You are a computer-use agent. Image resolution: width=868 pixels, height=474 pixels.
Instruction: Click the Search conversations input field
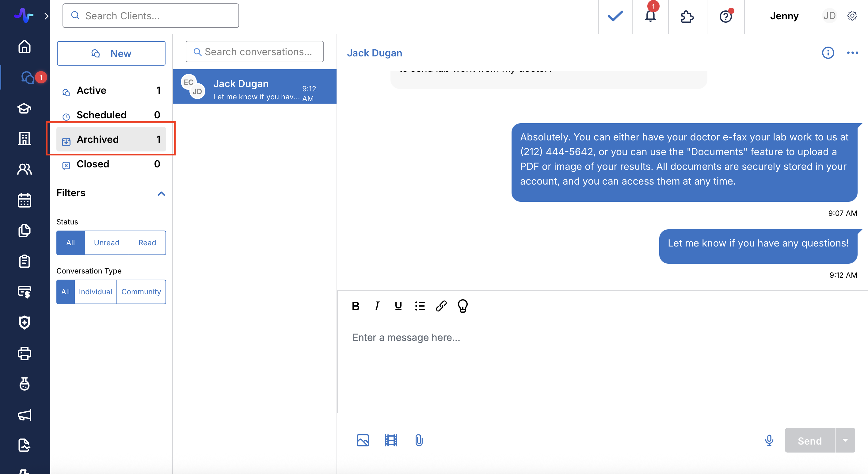click(254, 52)
